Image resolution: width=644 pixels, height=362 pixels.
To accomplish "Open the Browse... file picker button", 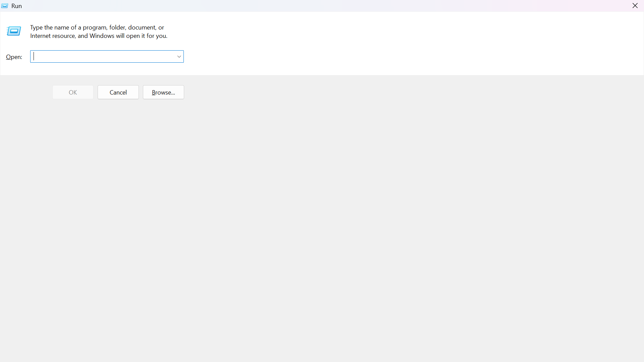I will 163,92.
